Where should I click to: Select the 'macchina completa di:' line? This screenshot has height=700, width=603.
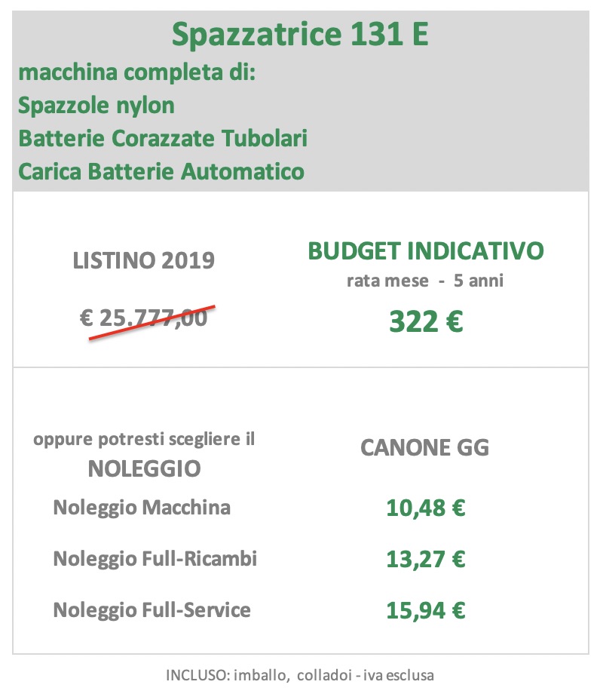[x=137, y=72]
